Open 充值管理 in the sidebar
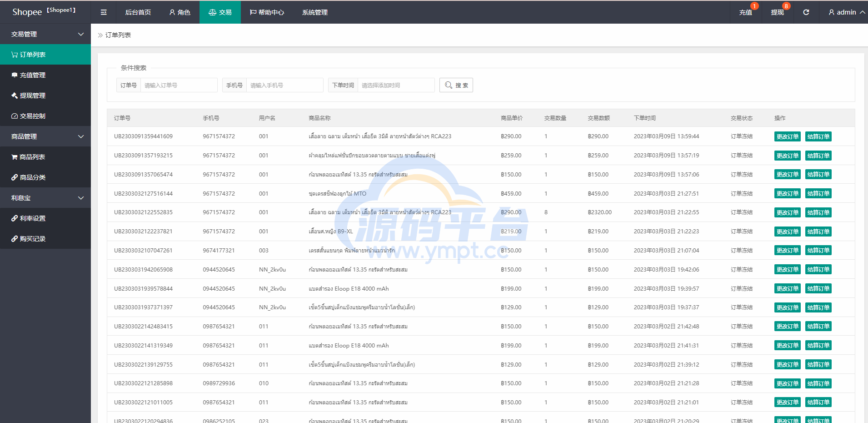Image resolution: width=868 pixels, height=423 pixels. click(x=45, y=75)
